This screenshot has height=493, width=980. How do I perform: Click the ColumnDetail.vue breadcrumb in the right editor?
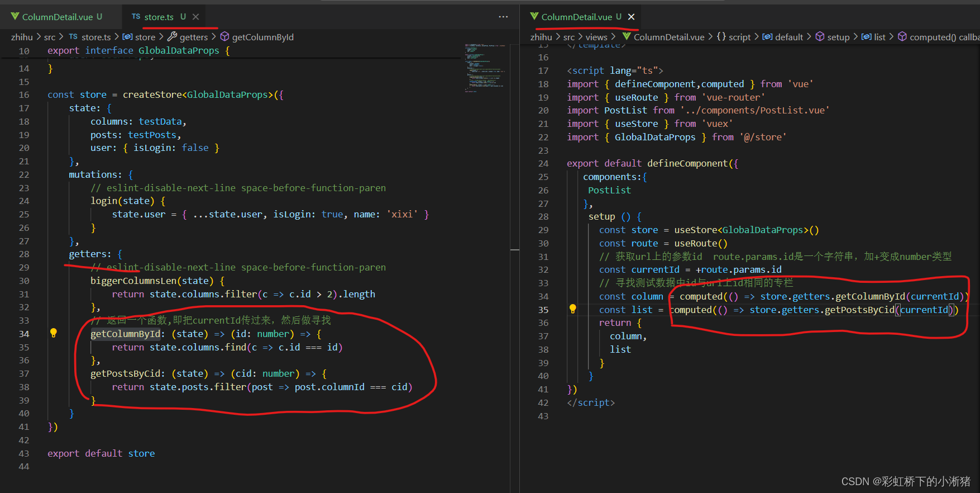tap(669, 37)
